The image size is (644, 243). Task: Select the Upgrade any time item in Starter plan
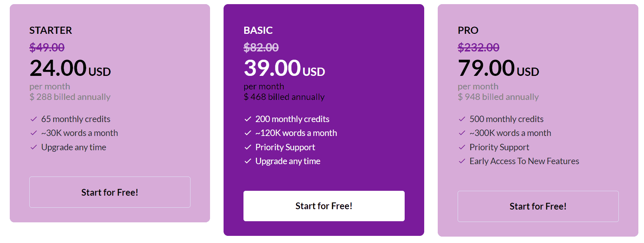point(73,147)
